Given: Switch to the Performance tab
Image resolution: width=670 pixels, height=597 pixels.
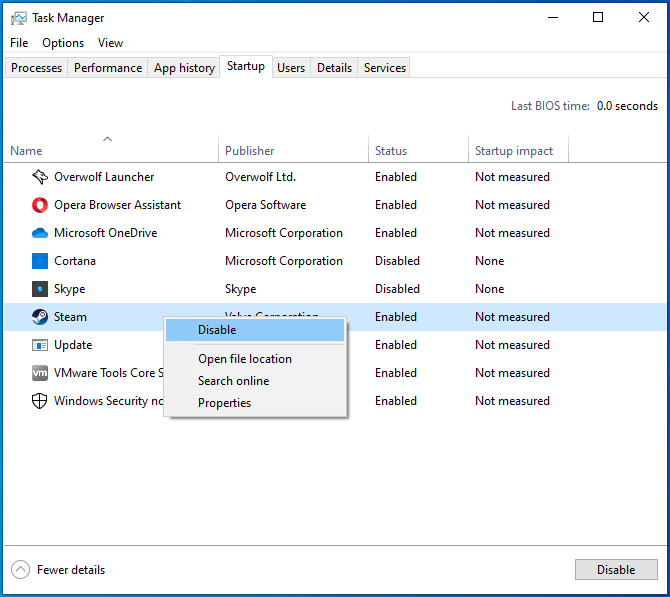Looking at the screenshot, I should [108, 68].
